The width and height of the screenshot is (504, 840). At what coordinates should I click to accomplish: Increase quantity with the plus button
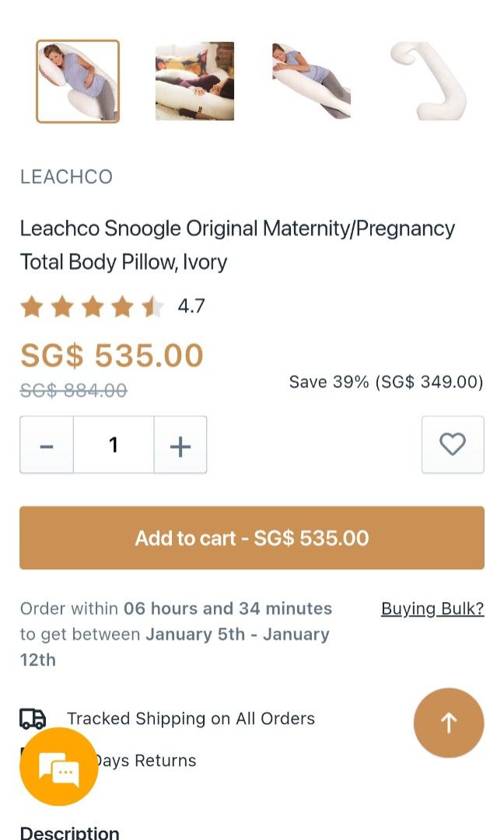coord(180,445)
